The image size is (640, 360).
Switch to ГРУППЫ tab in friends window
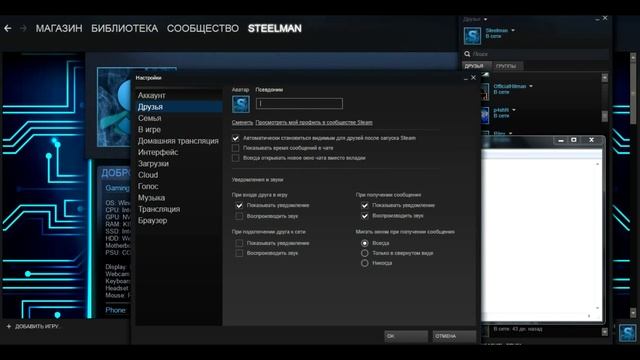(506, 66)
